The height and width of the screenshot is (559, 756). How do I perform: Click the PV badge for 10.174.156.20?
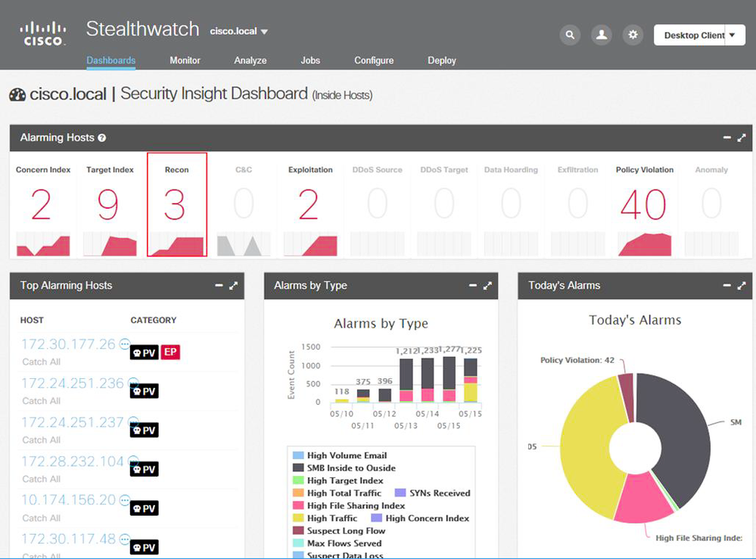pyautogui.click(x=144, y=508)
